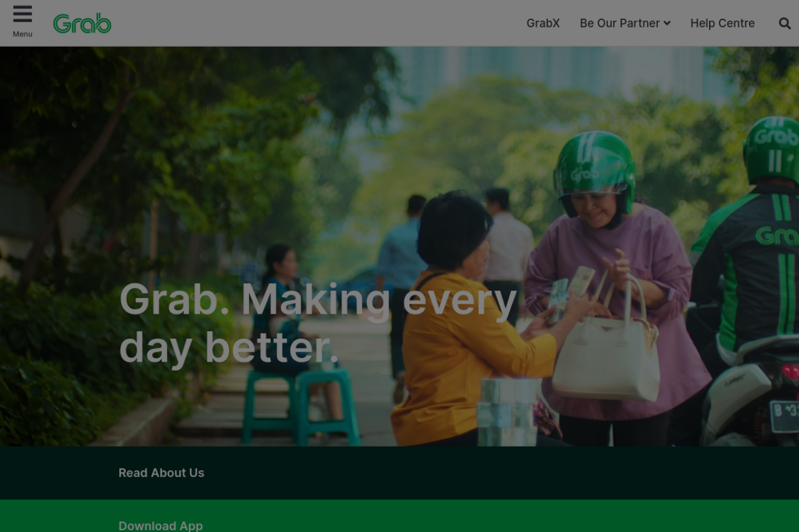The height and width of the screenshot is (532, 799).
Task: Expand the Be Our Partner dropdown
Action: 625,23
